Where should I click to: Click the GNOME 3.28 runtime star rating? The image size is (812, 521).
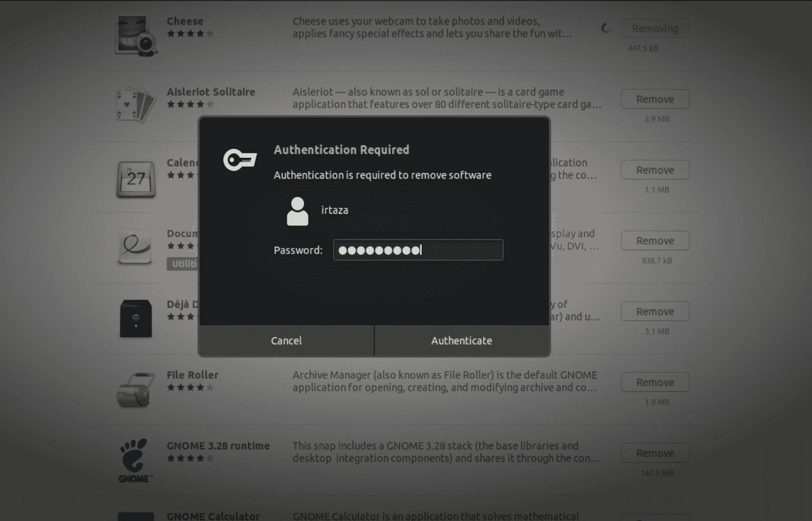190,458
